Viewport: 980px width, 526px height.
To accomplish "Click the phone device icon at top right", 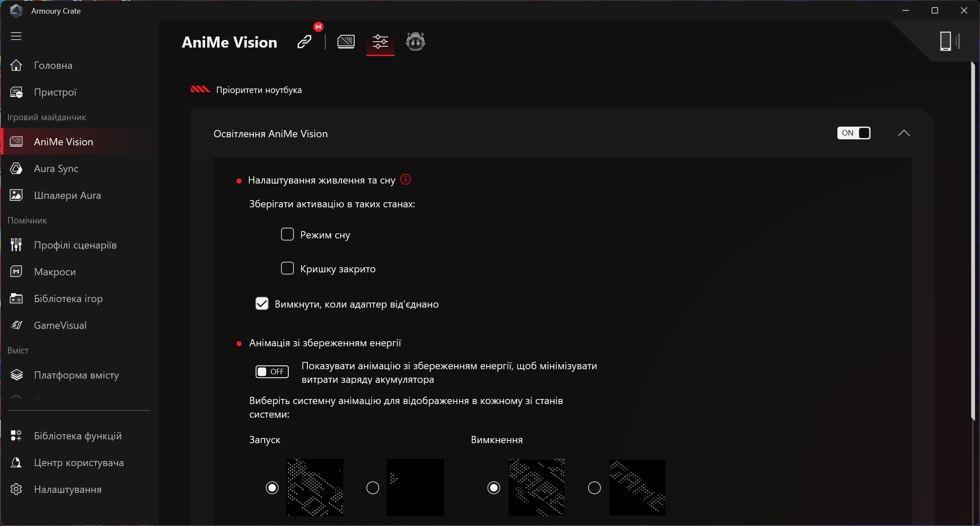I will [x=946, y=41].
